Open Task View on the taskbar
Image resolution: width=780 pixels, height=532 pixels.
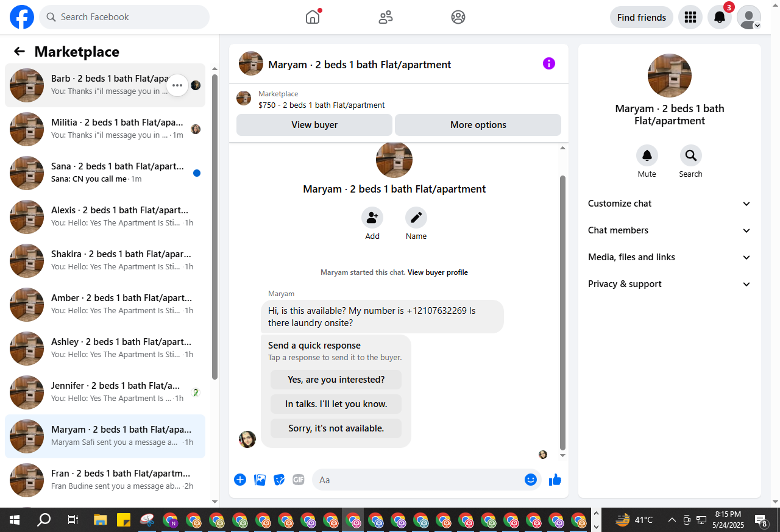73,520
